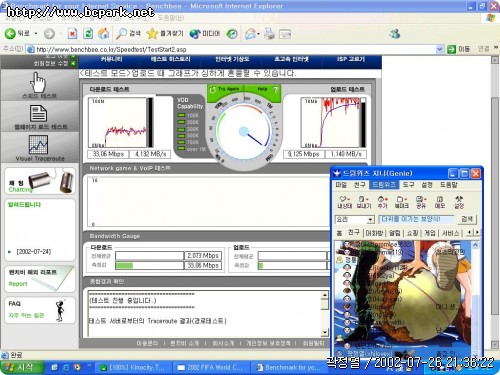Open the address bar URL dropdown

(440, 49)
